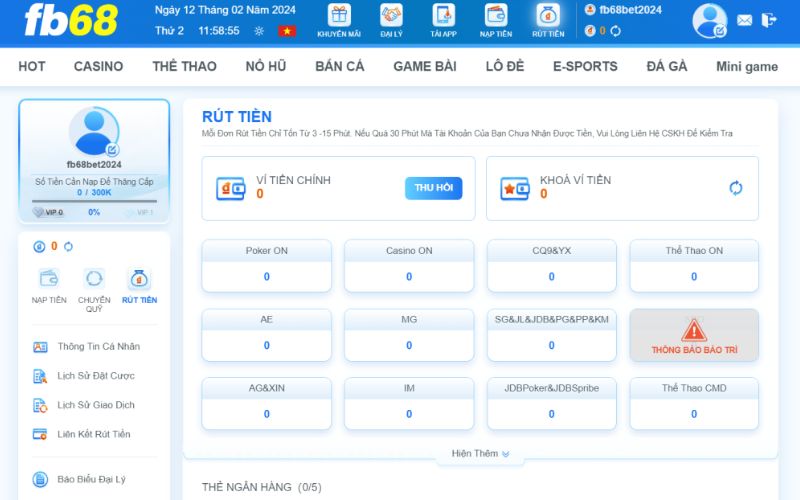Refresh the Khoá Ví Tiền balance
Image resolution: width=800 pixels, height=500 pixels.
736,188
